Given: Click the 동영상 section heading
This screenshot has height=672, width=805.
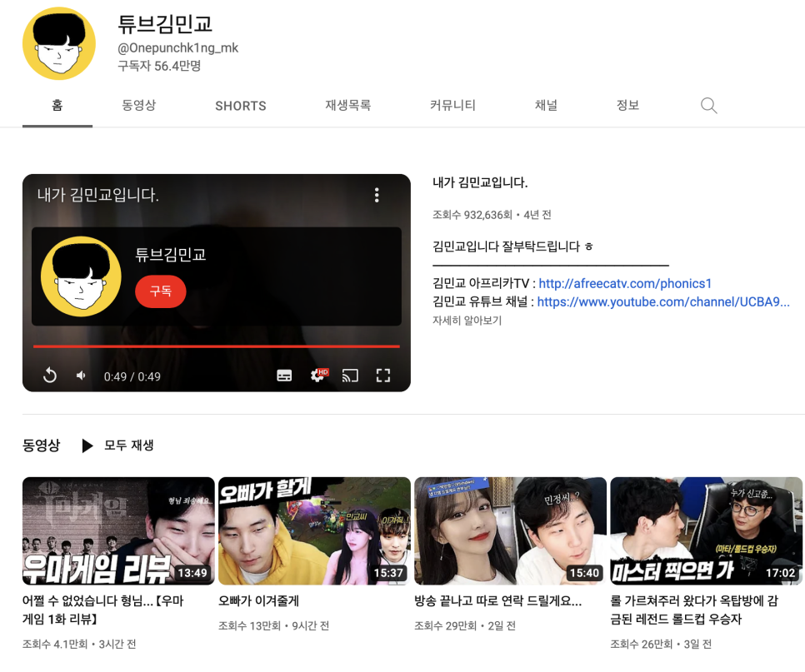Looking at the screenshot, I should 41,445.
